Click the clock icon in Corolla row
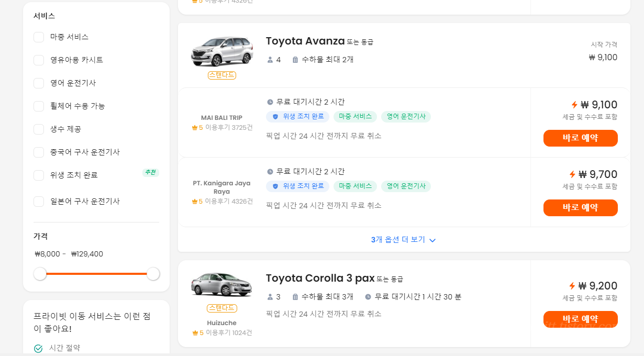The width and height of the screenshot is (644, 356). [368, 297]
